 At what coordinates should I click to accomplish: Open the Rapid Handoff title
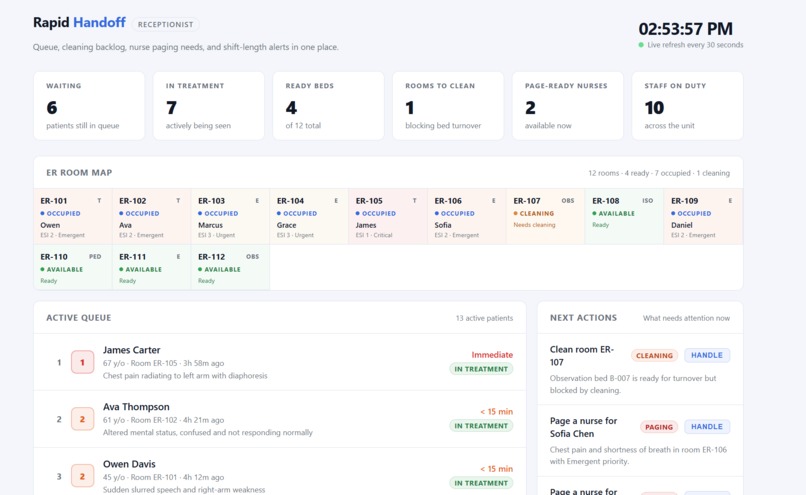(79, 23)
